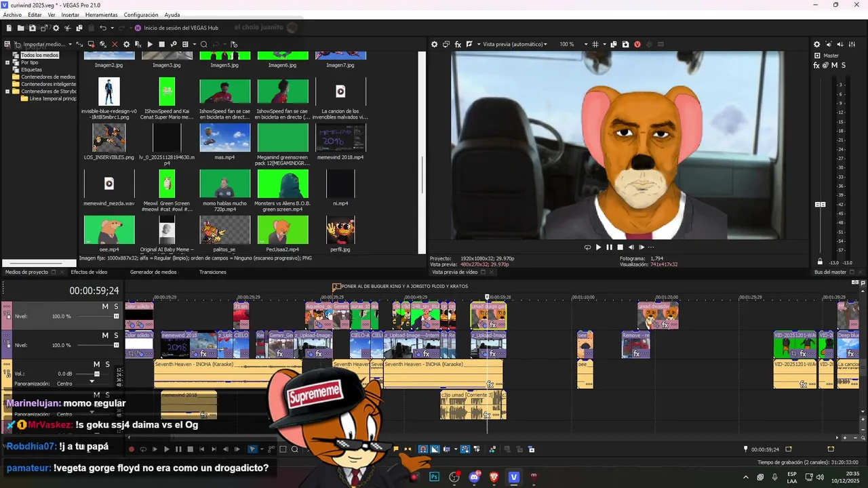Viewport: 868px width, 488px height.
Task: Switch to Efectos de vídeo tab
Action: [x=89, y=272]
